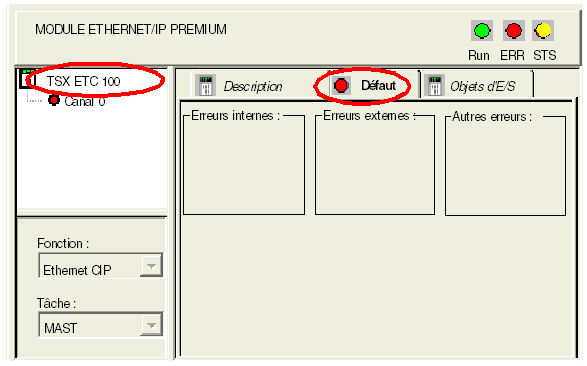The width and height of the screenshot is (587, 366).
Task: Click the Objets d'E/S tab module icon
Action: click(435, 85)
